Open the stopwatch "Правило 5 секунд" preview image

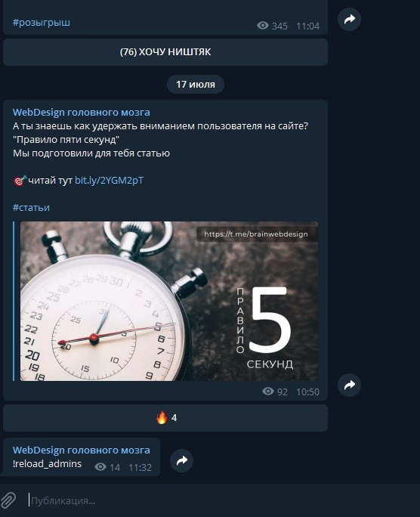[x=169, y=301]
